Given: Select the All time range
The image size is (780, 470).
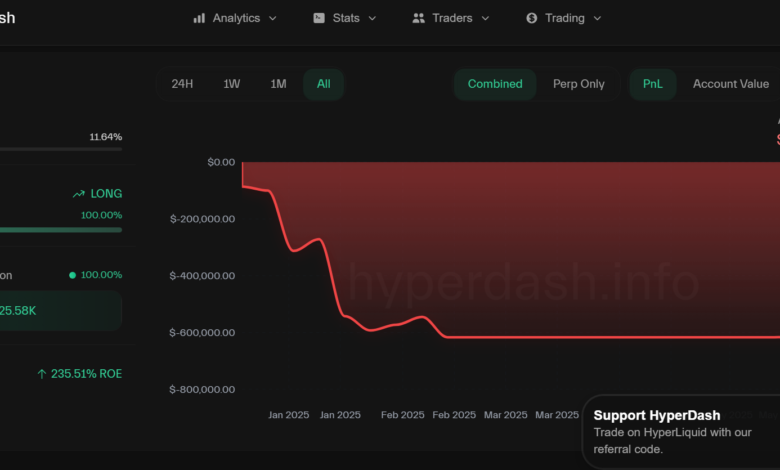Looking at the screenshot, I should tap(323, 84).
